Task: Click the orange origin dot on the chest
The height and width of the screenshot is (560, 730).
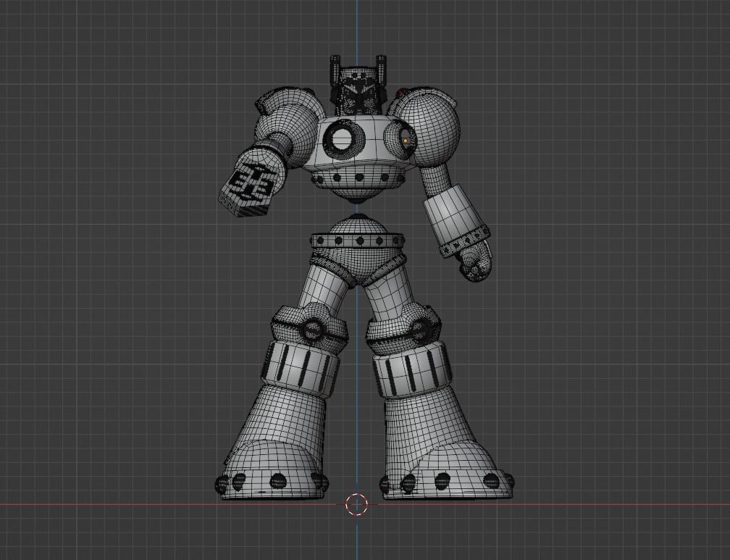Action: pyautogui.click(x=406, y=141)
